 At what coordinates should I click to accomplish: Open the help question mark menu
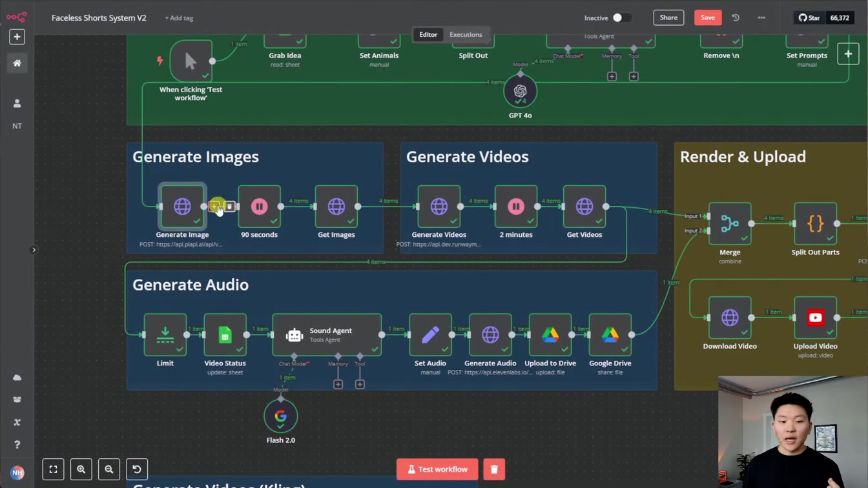pyautogui.click(x=17, y=445)
